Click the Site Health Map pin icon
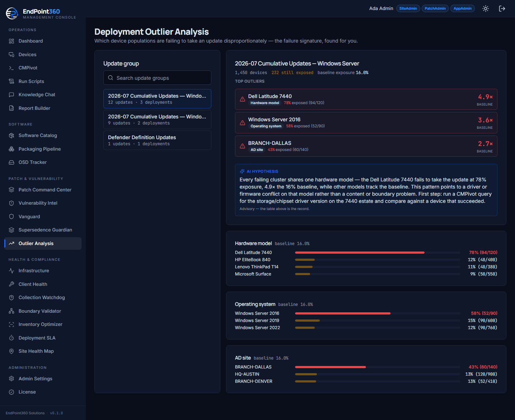The width and height of the screenshot is (515, 420). click(x=11, y=351)
